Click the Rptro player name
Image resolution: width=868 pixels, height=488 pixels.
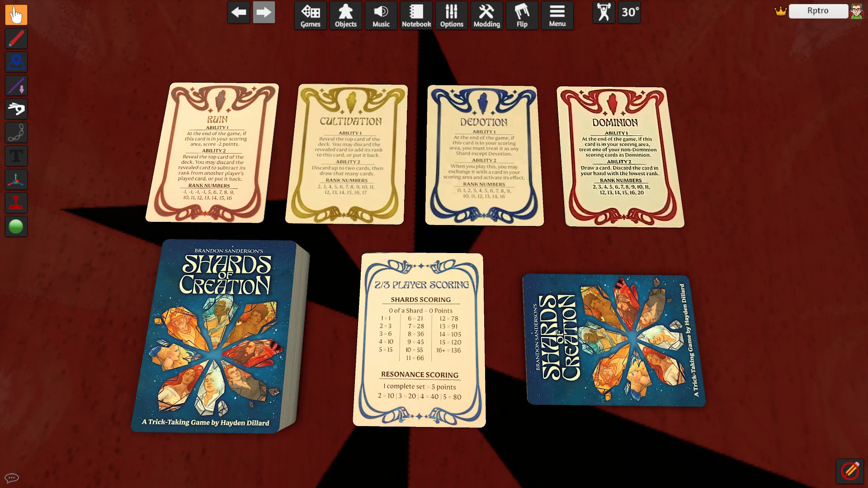click(x=818, y=11)
